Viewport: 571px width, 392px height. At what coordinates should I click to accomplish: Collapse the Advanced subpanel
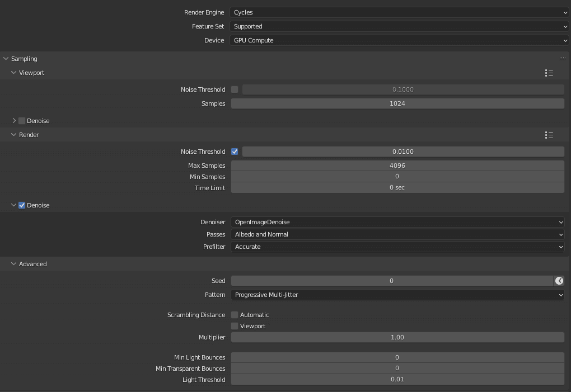(14, 264)
